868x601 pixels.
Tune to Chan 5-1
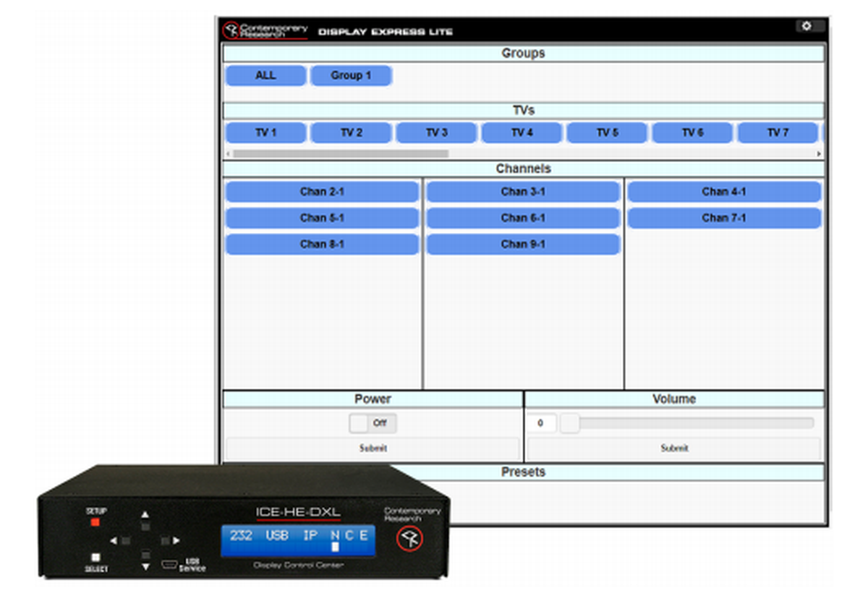click(323, 218)
